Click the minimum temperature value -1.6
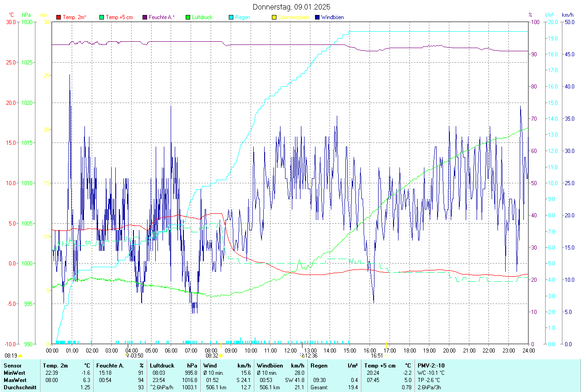The width and height of the screenshot is (581, 392). (86, 373)
